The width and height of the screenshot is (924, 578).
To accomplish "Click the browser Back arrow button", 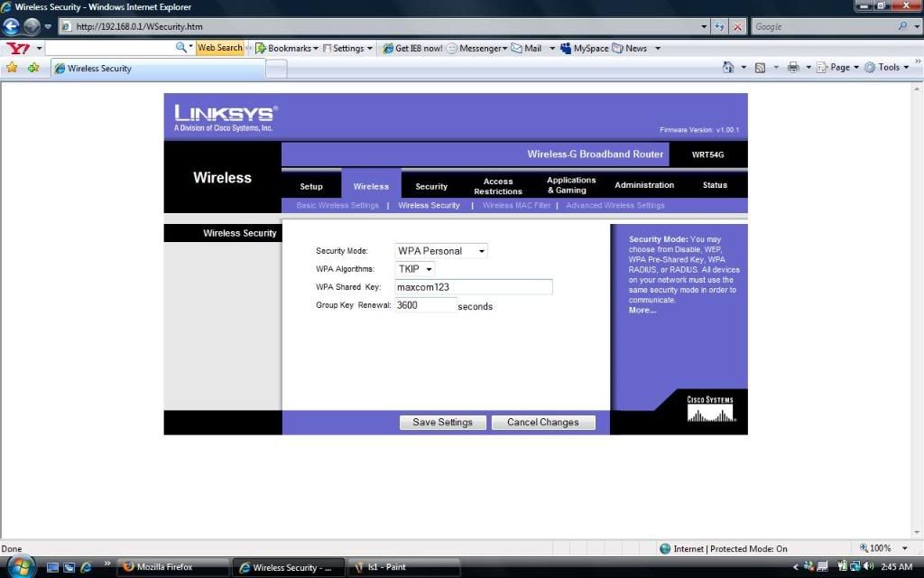I will (11, 26).
